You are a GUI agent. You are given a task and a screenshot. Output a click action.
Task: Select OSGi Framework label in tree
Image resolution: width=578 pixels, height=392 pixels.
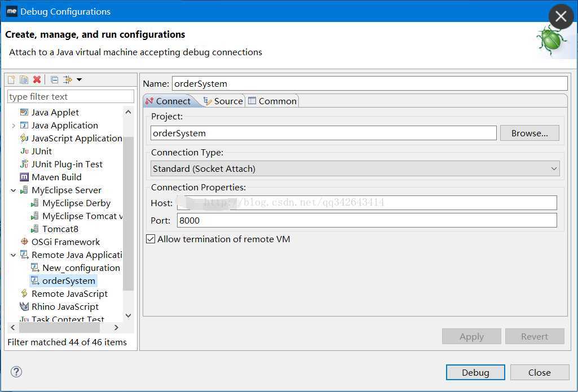click(x=65, y=242)
